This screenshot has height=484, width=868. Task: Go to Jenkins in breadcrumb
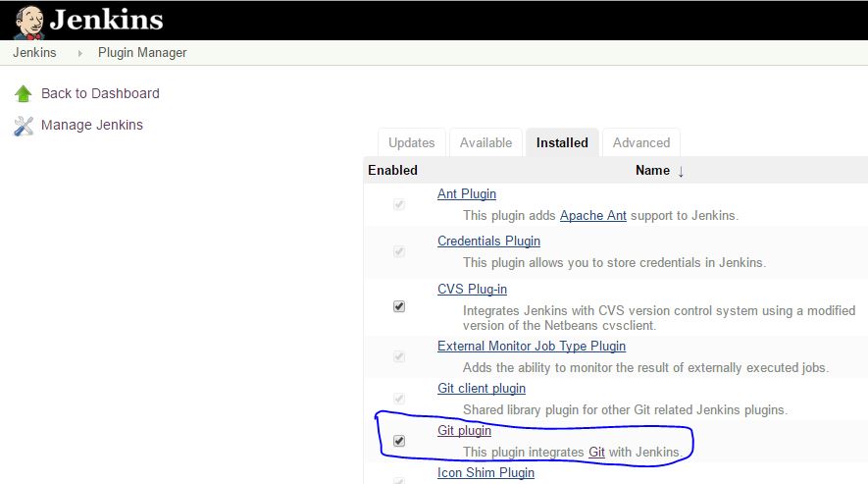click(34, 53)
